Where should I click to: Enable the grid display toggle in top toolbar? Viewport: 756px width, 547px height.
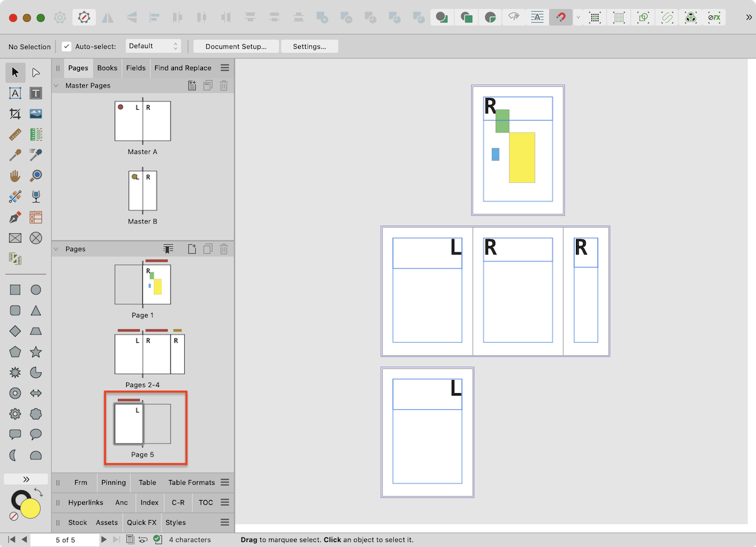(x=595, y=17)
